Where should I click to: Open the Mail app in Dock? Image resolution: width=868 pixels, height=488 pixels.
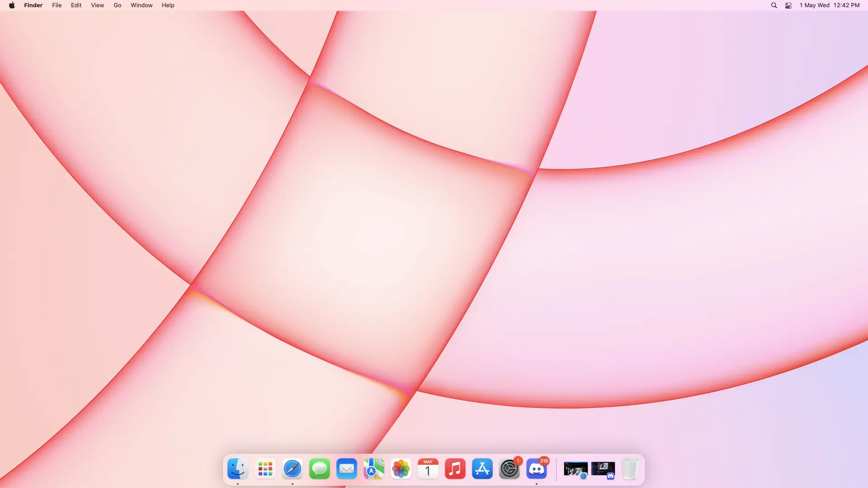[347, 469]
